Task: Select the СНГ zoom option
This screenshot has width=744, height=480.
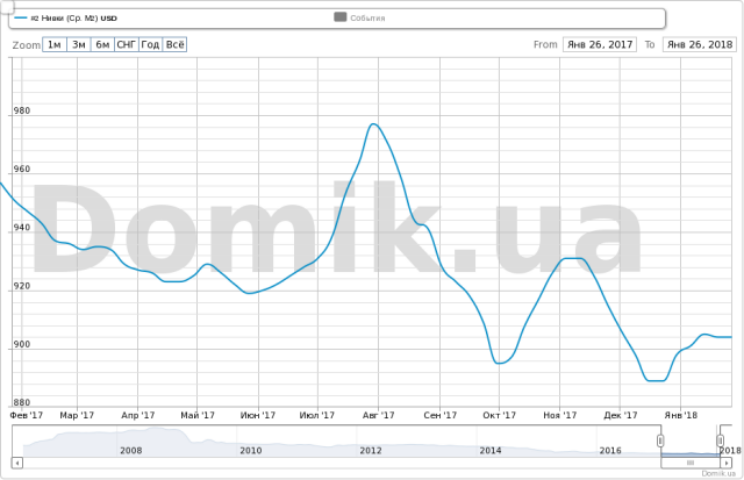Action: coord(127,45)
